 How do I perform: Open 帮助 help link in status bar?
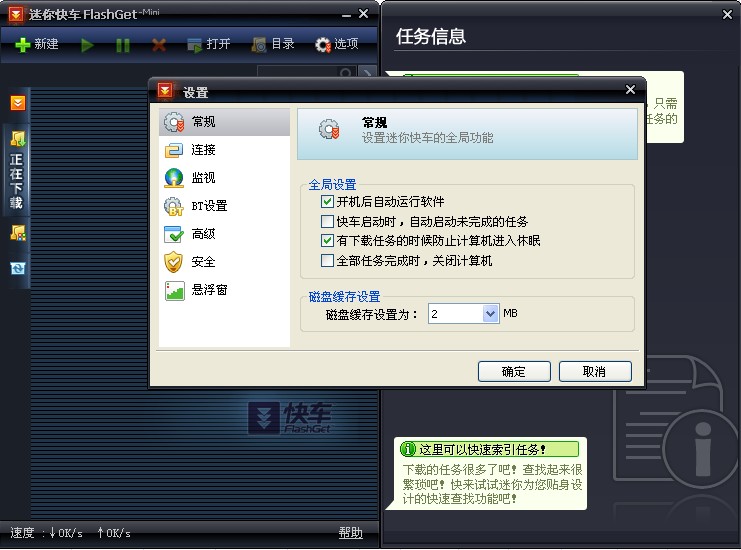click(x=351, y=533)
